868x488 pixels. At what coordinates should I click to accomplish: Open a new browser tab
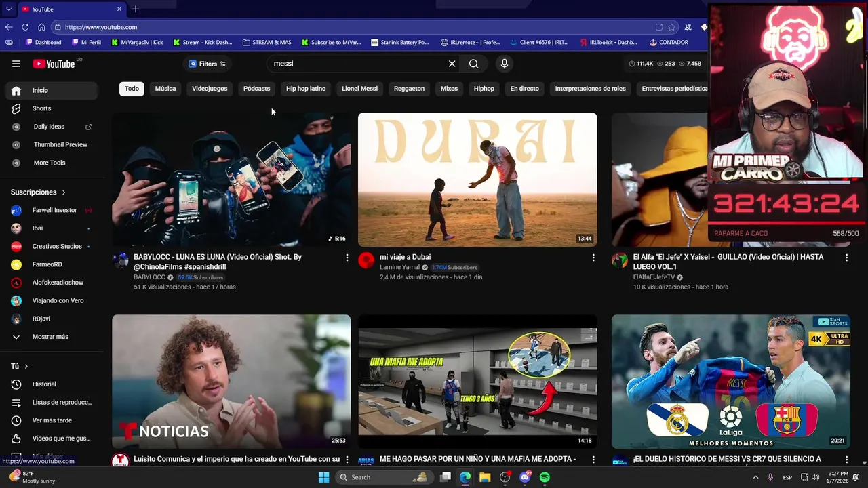tap(136, 9)
